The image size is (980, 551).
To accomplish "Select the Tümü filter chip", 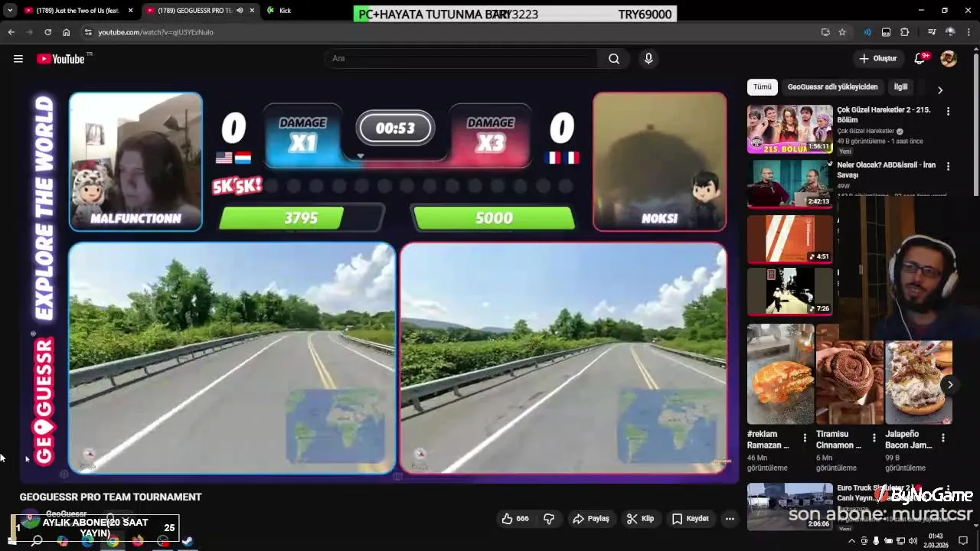I will point(763,87).
